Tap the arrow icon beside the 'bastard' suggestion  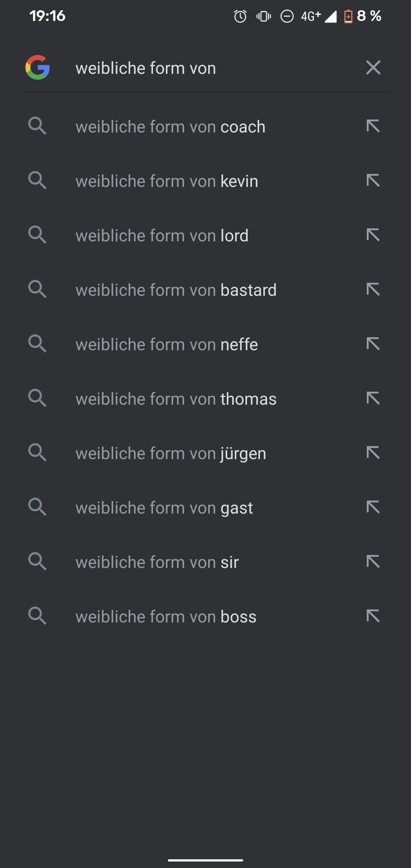coord(373,289)
